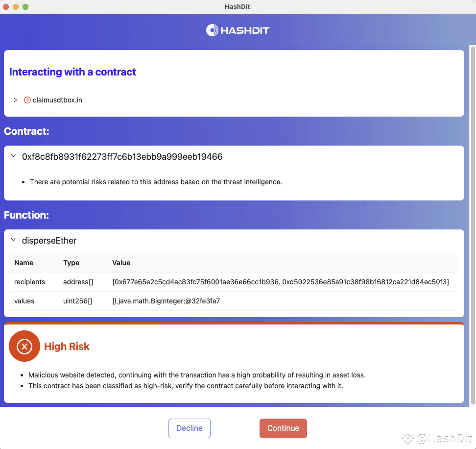Click the 'High Risk' heading
Viewport: 476px width, 449px height.
(x=67, y=347)
